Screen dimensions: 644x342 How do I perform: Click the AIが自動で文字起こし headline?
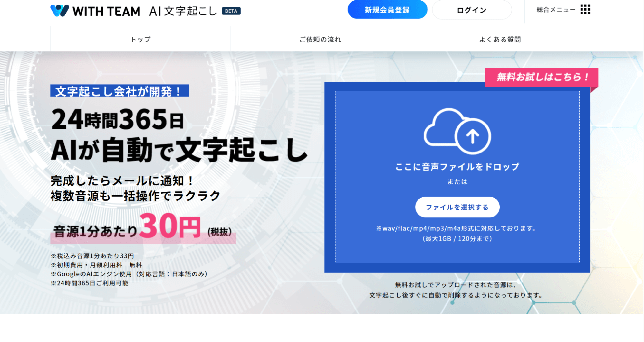pos(179,150)
